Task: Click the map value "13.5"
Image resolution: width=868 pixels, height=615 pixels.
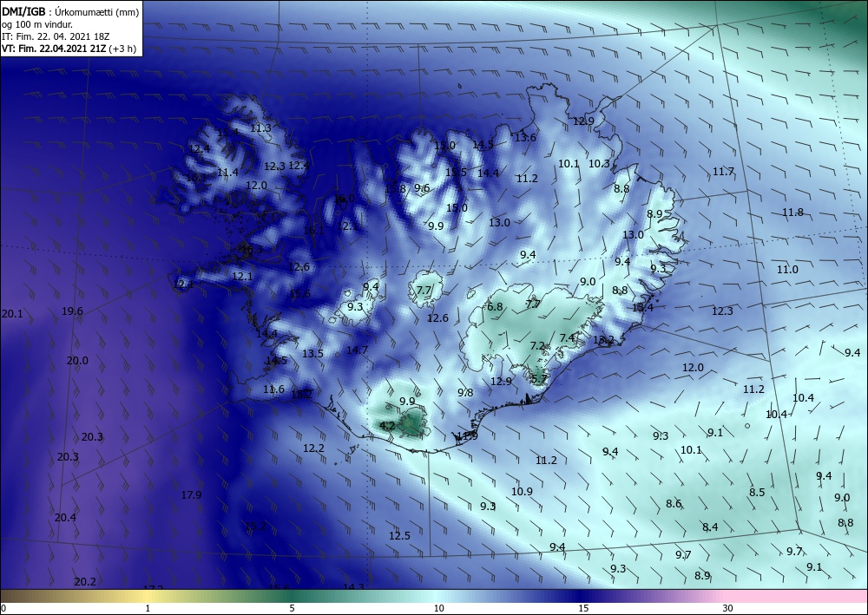Action: 312,353
